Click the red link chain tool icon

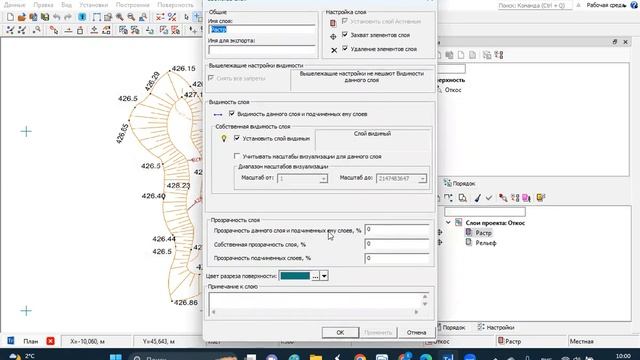point(53,30)
